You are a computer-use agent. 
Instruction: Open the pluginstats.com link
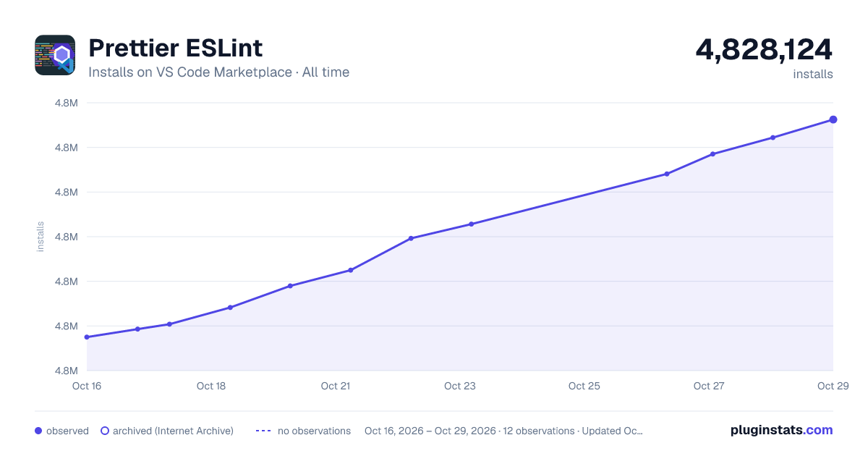click(x=781, y=430)
